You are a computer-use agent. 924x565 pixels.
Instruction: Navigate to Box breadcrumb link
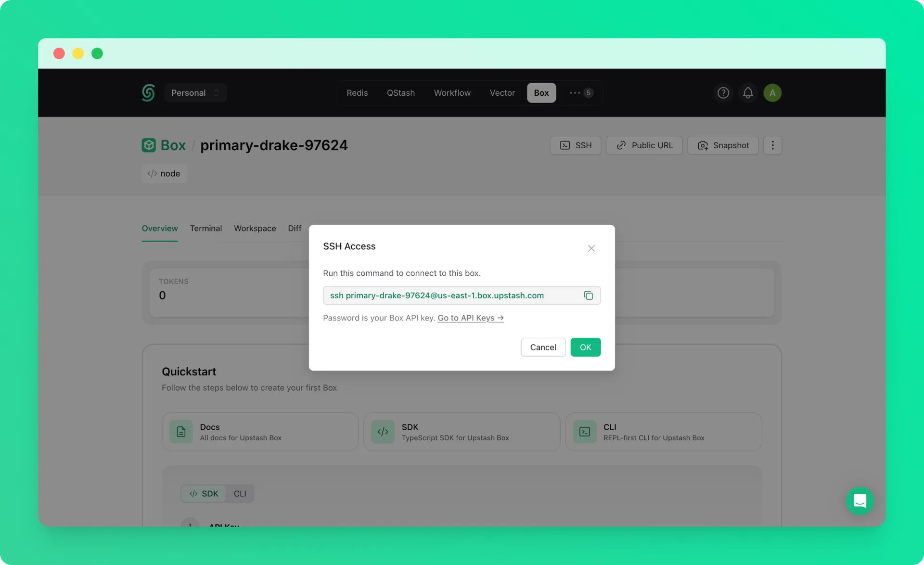pyautogui.click(x=173, y=145)
